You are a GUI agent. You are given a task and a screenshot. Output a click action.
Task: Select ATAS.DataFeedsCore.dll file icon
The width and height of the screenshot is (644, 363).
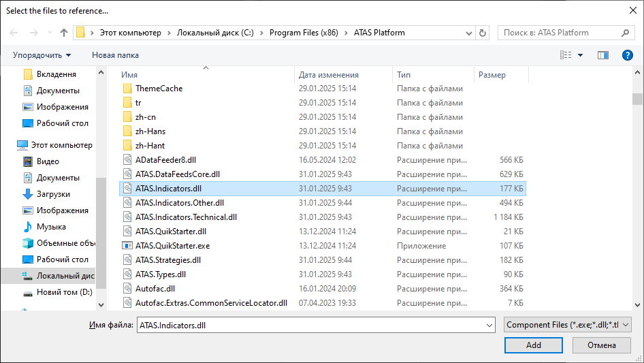pos(127,174)
